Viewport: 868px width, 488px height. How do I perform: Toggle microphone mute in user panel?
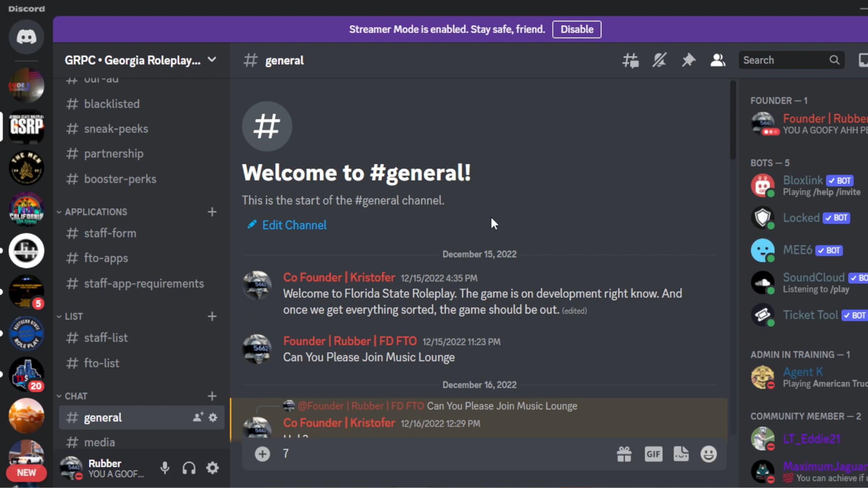[165, 468]
